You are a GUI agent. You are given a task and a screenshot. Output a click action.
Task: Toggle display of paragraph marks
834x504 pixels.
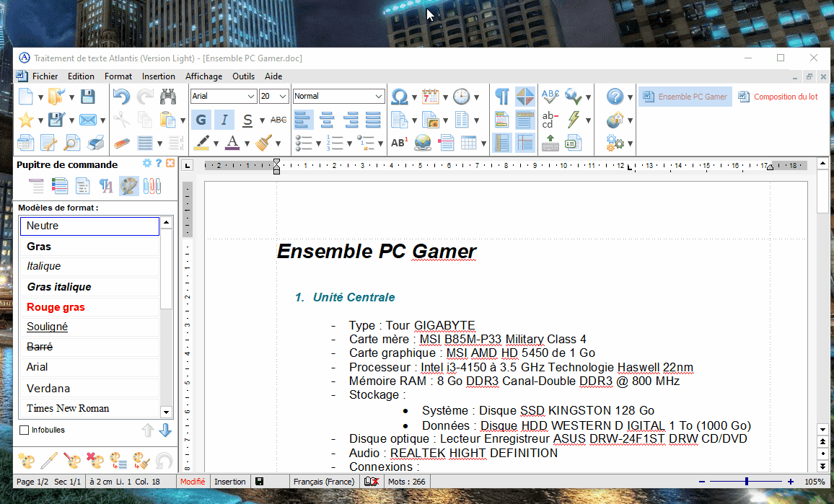click(501, 96)
